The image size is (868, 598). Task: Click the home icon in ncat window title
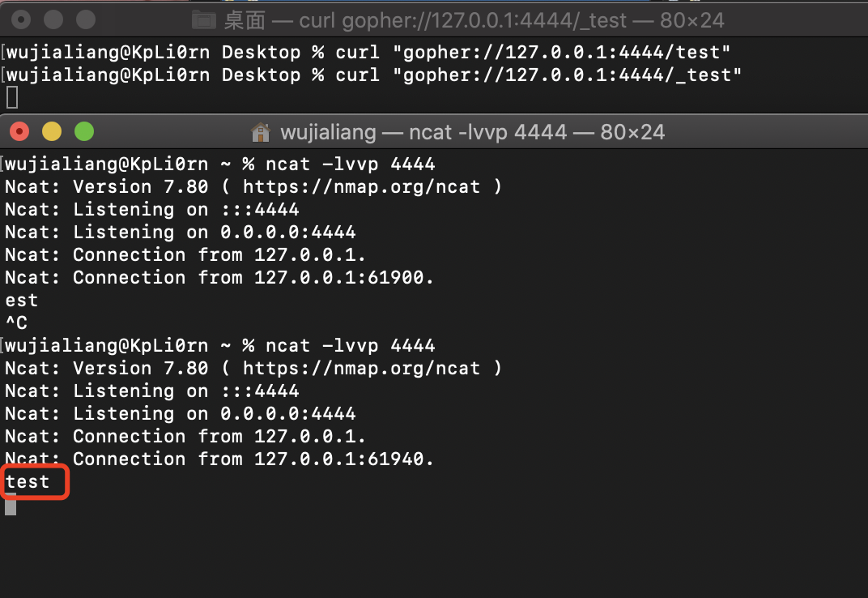(x=261, y=132)
